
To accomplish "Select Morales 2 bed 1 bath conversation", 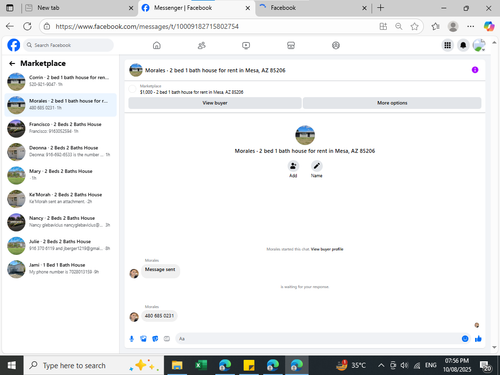I will click(60, 105).
